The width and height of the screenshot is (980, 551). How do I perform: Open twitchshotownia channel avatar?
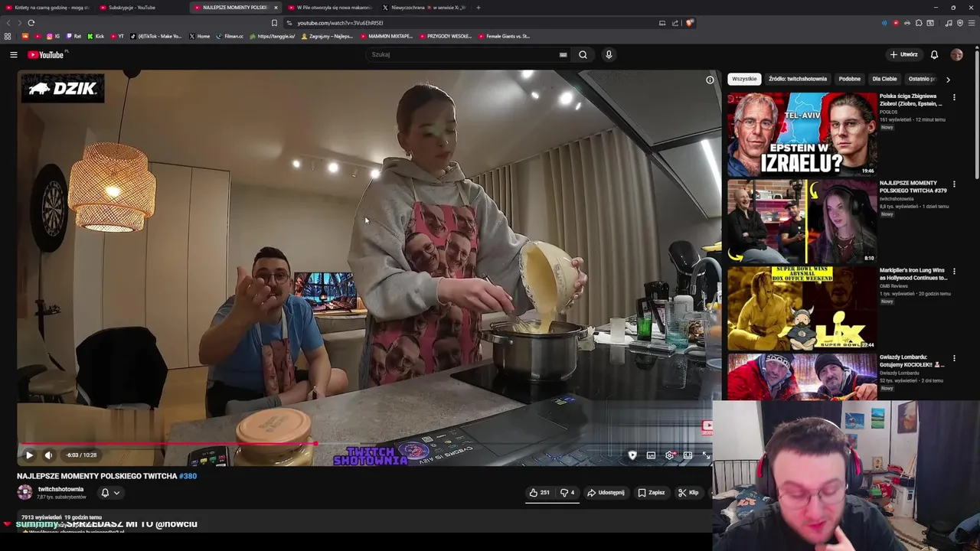tap(25, 493)
